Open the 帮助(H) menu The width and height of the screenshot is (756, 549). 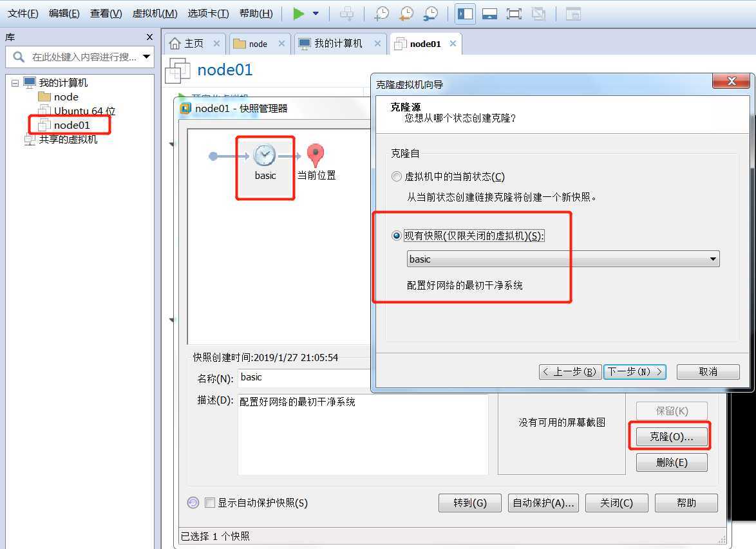point(256,14)
